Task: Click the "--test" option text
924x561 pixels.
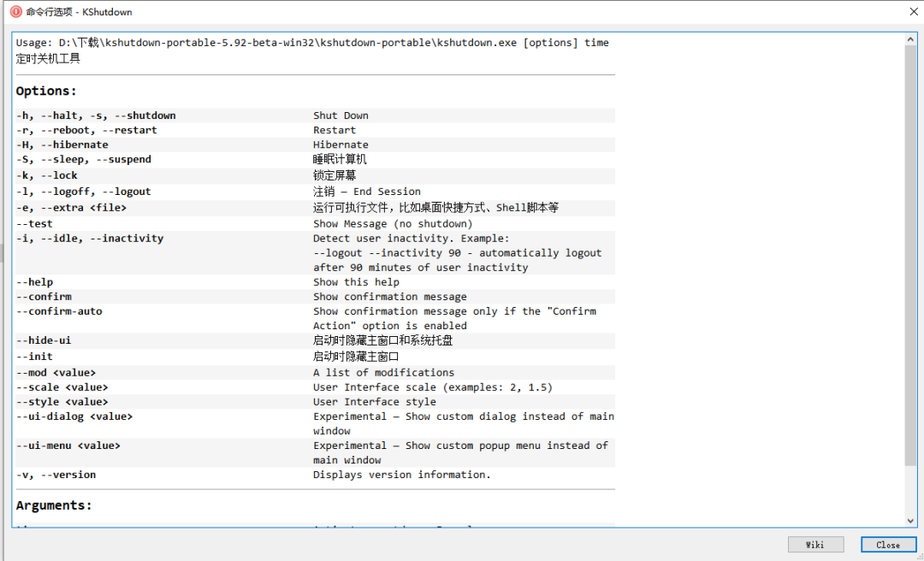Action: click(x=34, y=224)
